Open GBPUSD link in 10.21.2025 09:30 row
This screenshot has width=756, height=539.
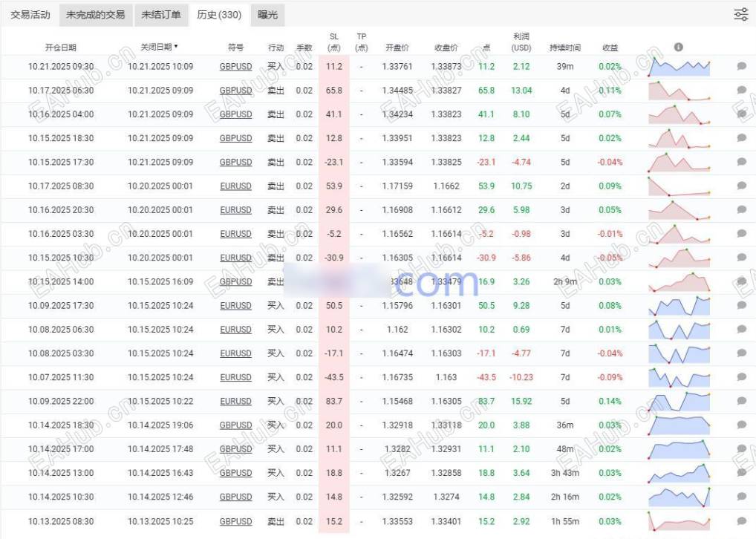(235, 67)
